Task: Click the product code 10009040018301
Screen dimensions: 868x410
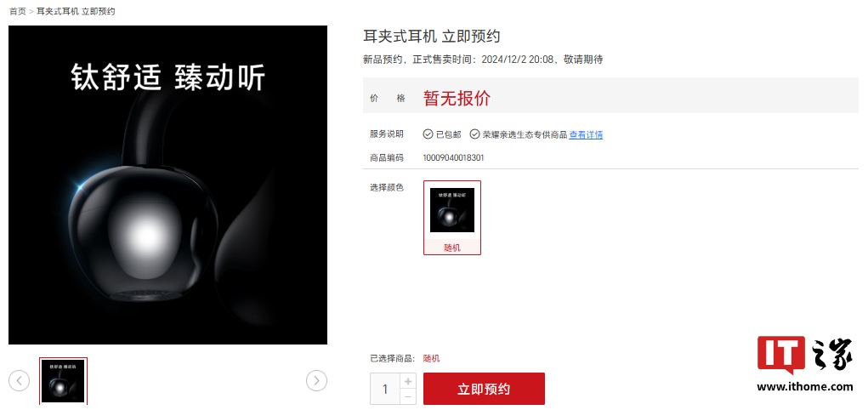Action: [453, 158]
